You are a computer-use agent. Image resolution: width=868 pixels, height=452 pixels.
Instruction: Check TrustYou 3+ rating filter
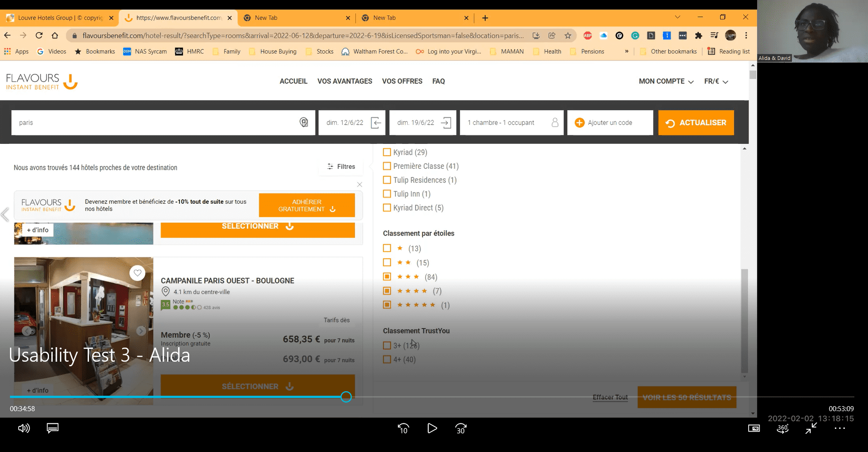(387, 345)
